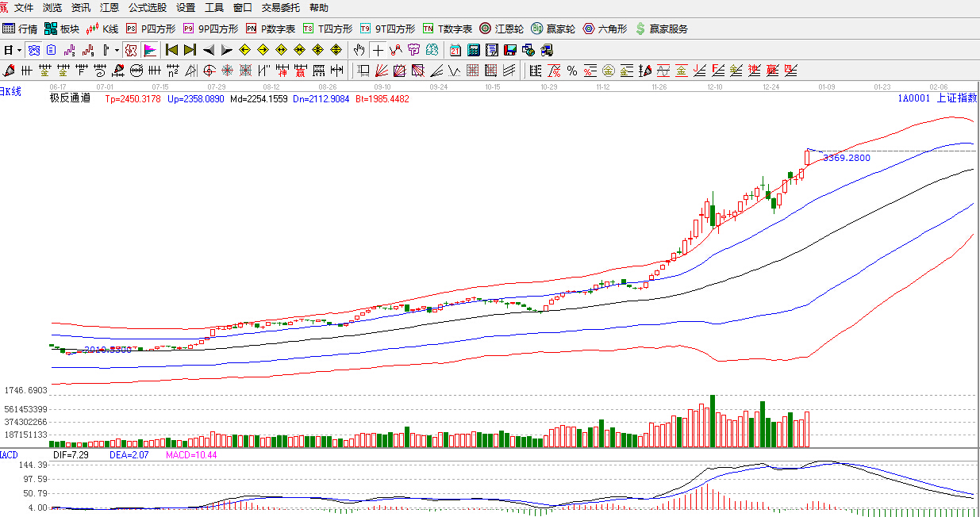Viewport: 980px width, 517px height.
Task: Click the floppy disk save icon
Action: click(510, 50)
